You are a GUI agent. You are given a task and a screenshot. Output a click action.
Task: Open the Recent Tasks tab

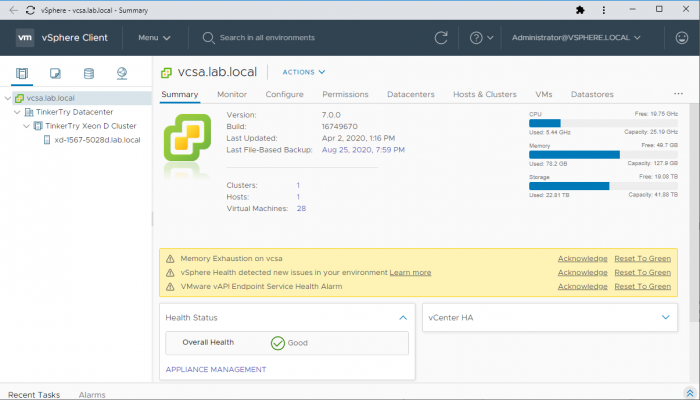click(x=34, y=395)
